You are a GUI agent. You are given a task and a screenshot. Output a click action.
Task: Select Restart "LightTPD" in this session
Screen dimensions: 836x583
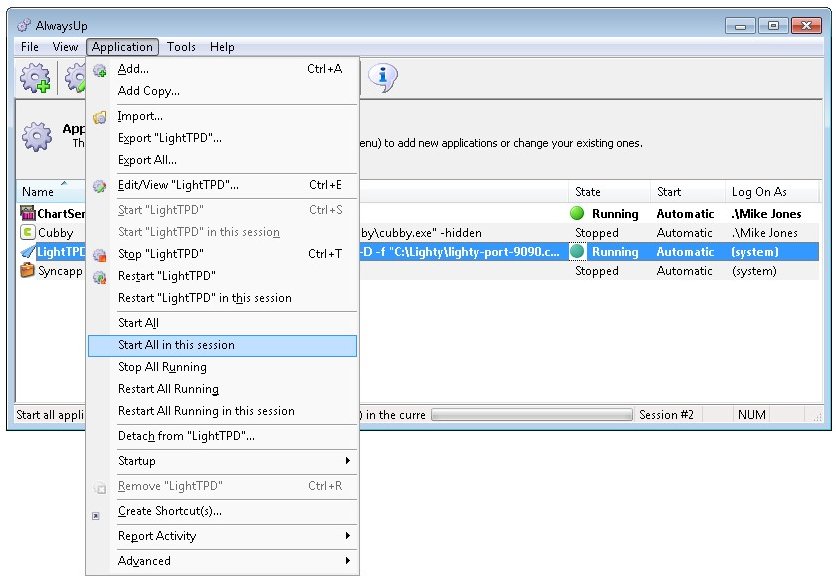(222, 298)
